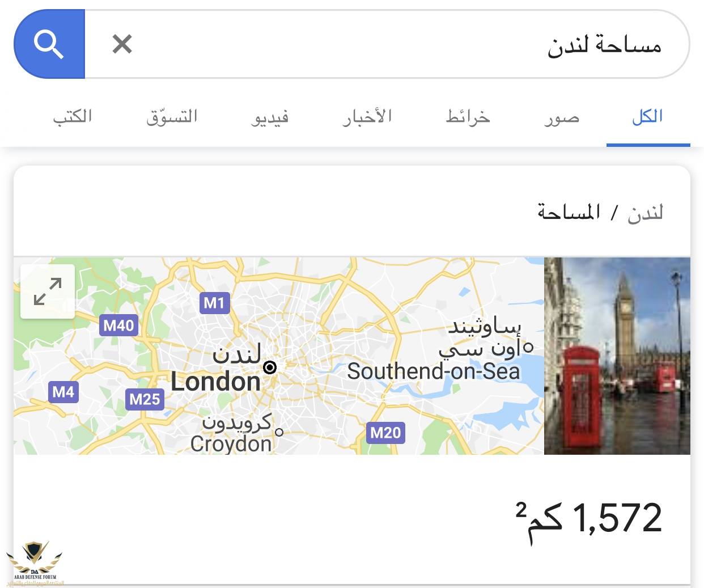The width and height of the screenshot is (704, 588).
Task: Open the خرائط (Maps) tab
Action: (468, 117)
